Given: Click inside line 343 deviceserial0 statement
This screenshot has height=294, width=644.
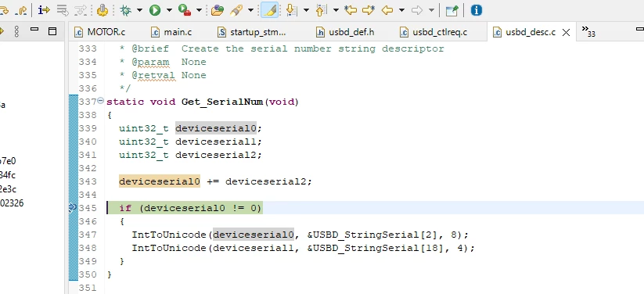Looking at the screenshot, I should 215,181.
